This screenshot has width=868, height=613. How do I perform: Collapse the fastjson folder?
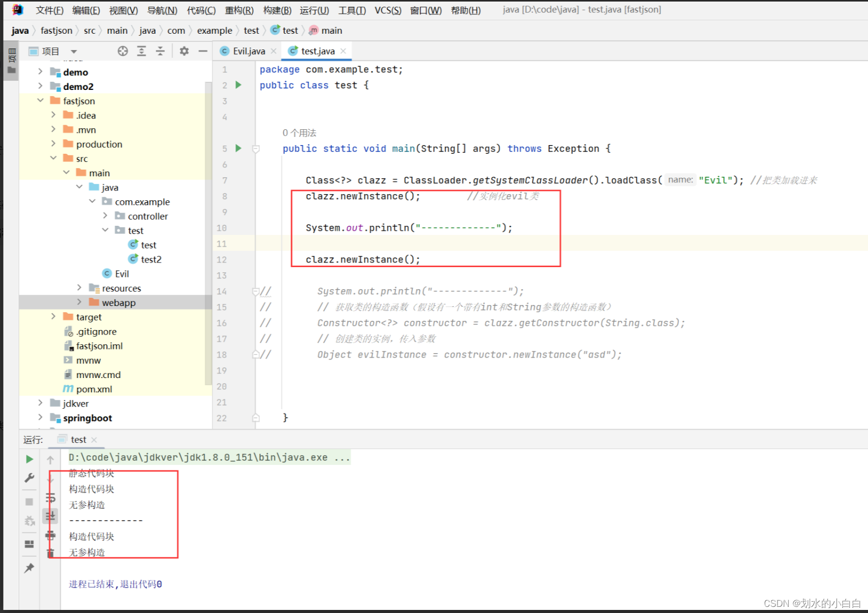[40, 101]
